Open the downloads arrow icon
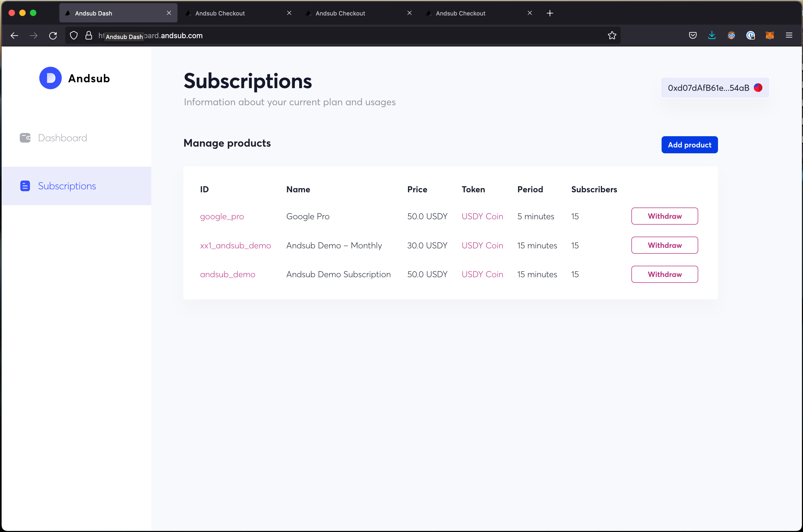 [x=712, y=36]
